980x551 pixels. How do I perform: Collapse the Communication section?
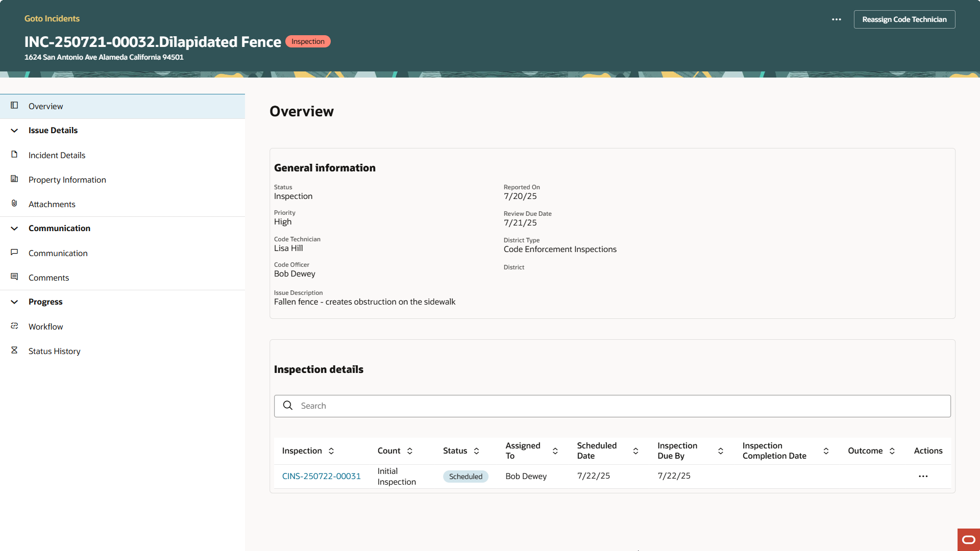coord(14,228)
